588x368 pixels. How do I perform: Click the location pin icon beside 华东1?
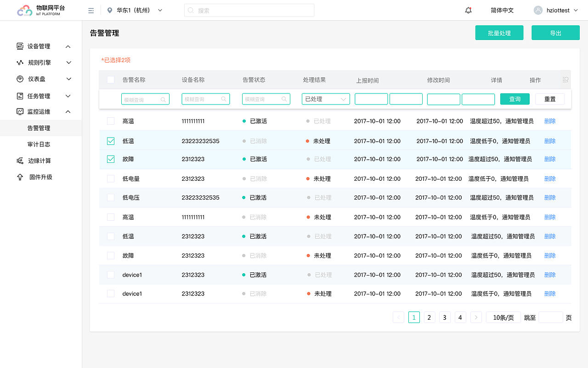point(109,11)
